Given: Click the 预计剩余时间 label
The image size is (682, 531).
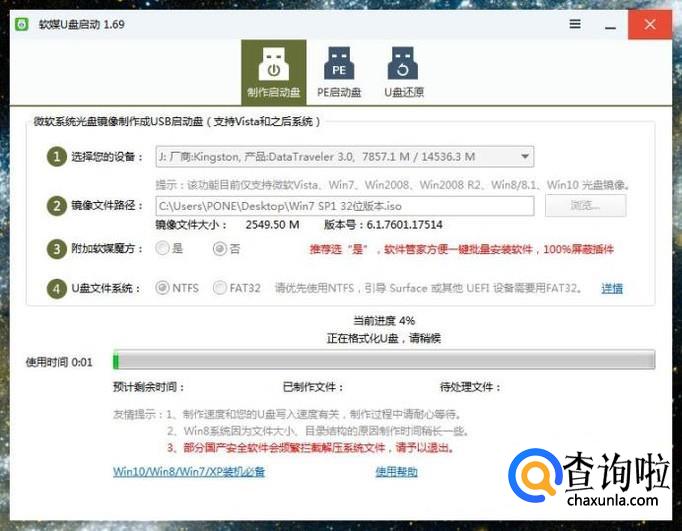Looking at the screenshot, I should (148, 387).
